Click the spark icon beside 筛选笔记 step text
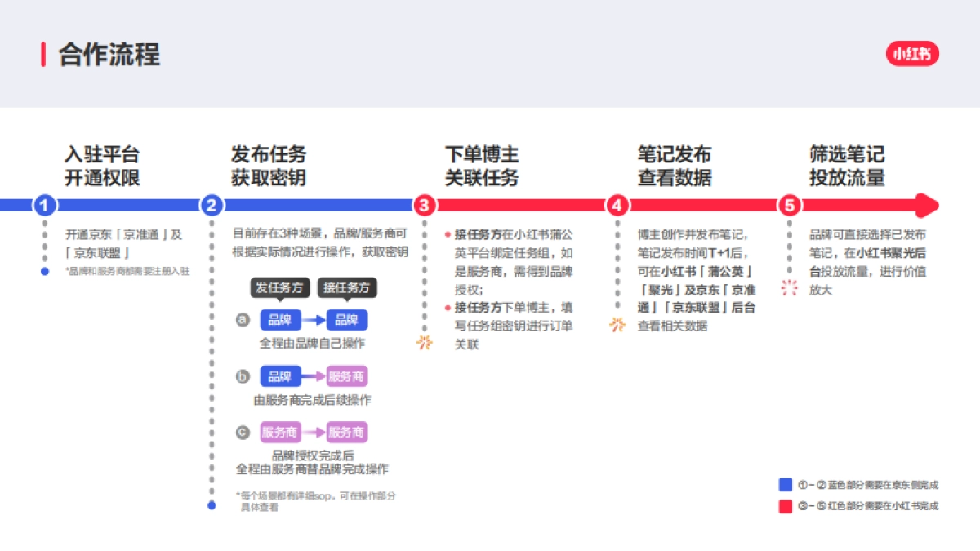This screenshot has width=980, height=551. (x=789, y=287)
